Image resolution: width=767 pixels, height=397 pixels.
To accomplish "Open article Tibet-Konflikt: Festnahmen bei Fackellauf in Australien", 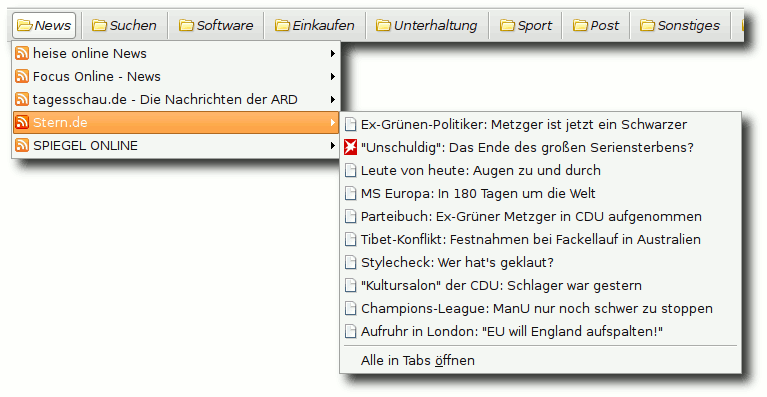I will [x=541, y=239].
